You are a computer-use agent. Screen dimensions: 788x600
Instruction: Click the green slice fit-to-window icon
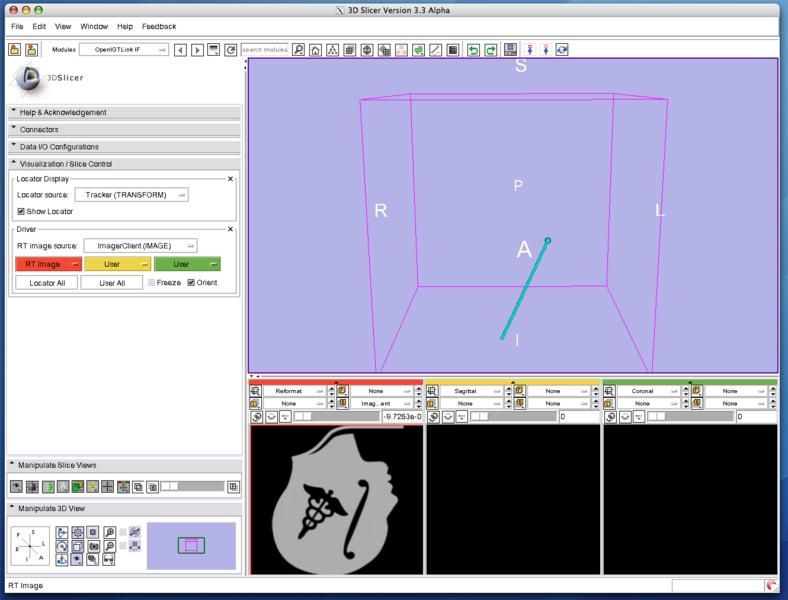639,417
